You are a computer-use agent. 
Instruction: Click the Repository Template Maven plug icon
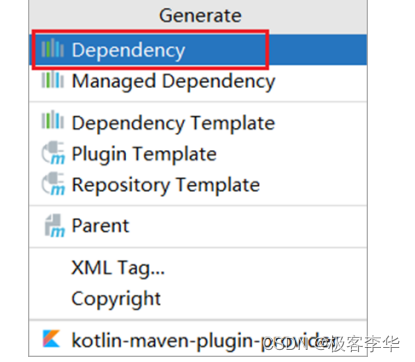(x=53, y=184)
